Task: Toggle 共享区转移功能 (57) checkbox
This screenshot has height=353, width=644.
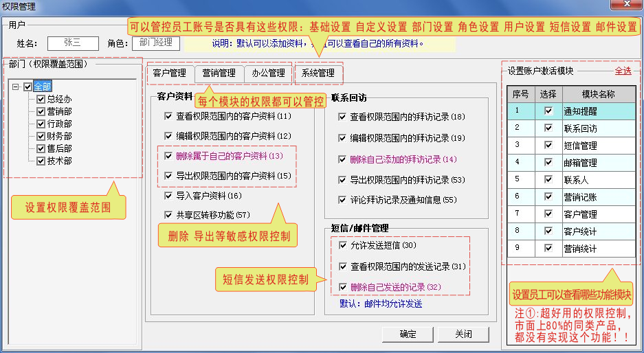Action: pos(168,215)
